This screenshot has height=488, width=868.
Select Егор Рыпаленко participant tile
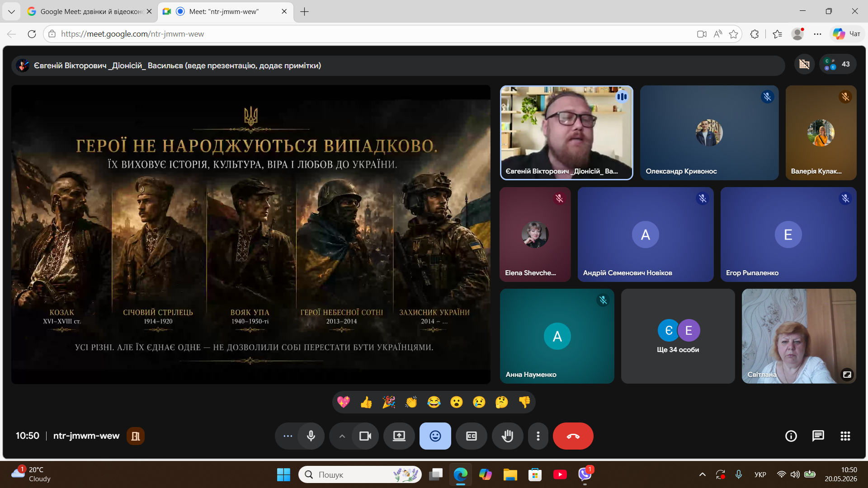788,235
